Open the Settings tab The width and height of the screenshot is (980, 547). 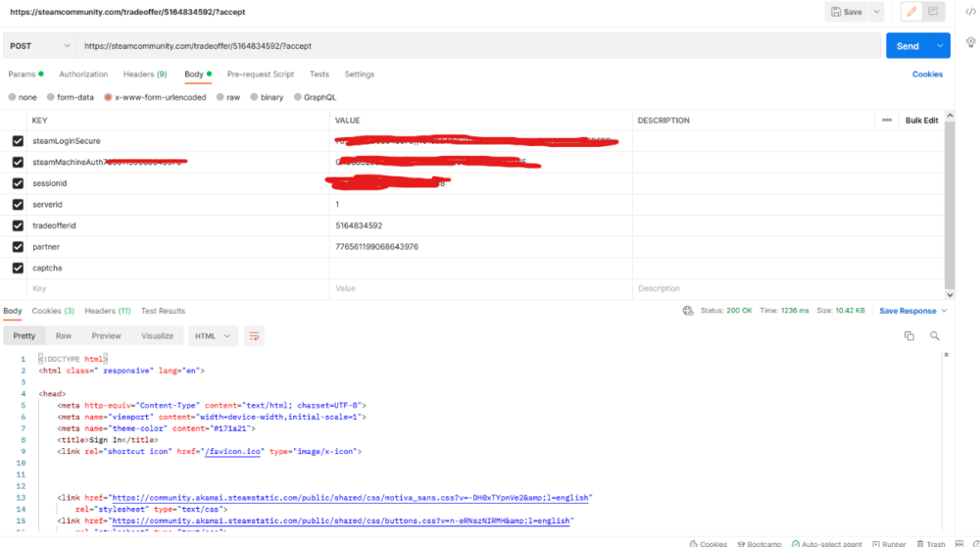(360, 75)
